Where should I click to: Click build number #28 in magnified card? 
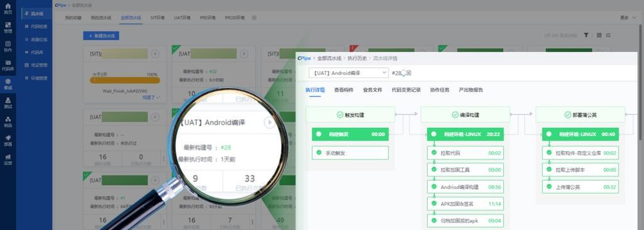[x=226, y=147]
